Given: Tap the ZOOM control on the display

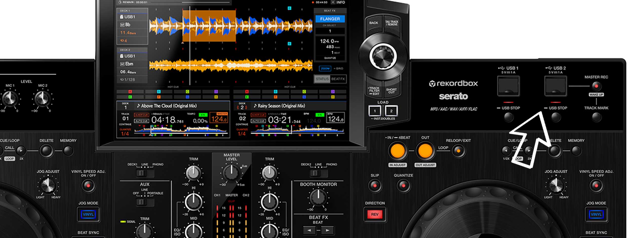Looking at the screenshot, I should point(325,68).
